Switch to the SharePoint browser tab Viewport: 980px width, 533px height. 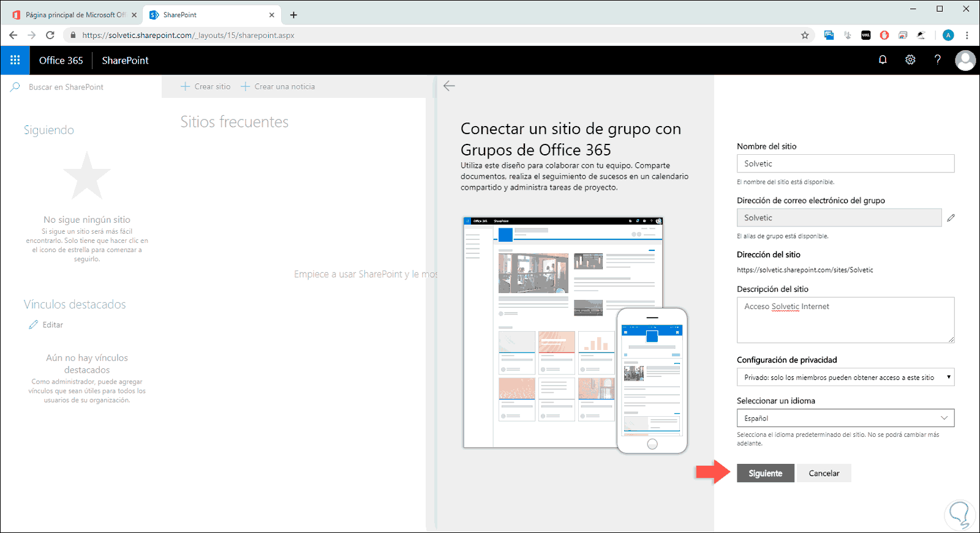(212, 15)
